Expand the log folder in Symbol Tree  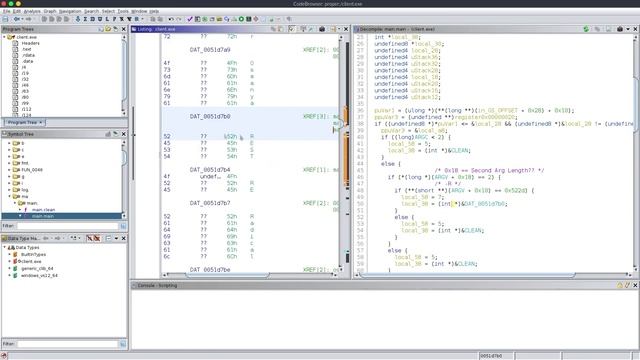[x=9, y=190]
